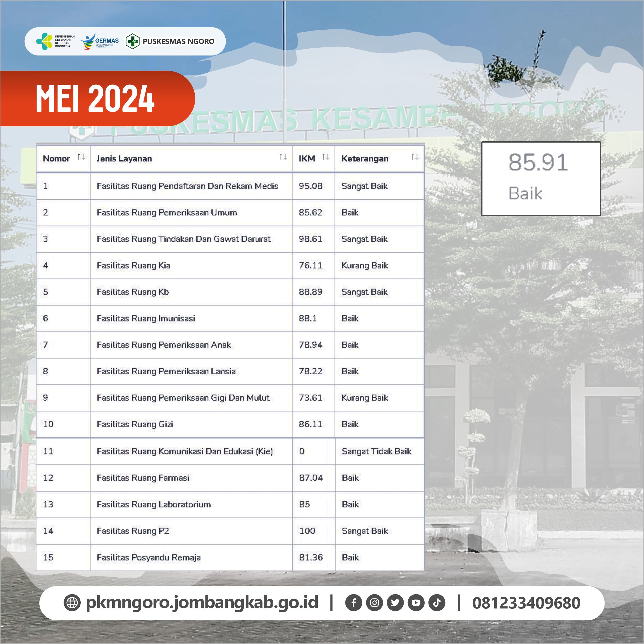Click IKM value 87.04
Screen dimensions: 644x644
click(x=311, y=478)
